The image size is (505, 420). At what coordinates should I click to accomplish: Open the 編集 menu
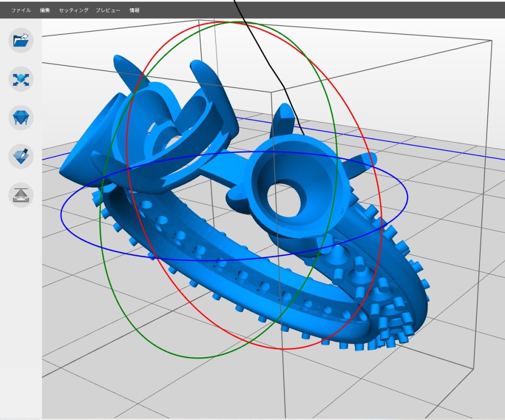[45, 10]
